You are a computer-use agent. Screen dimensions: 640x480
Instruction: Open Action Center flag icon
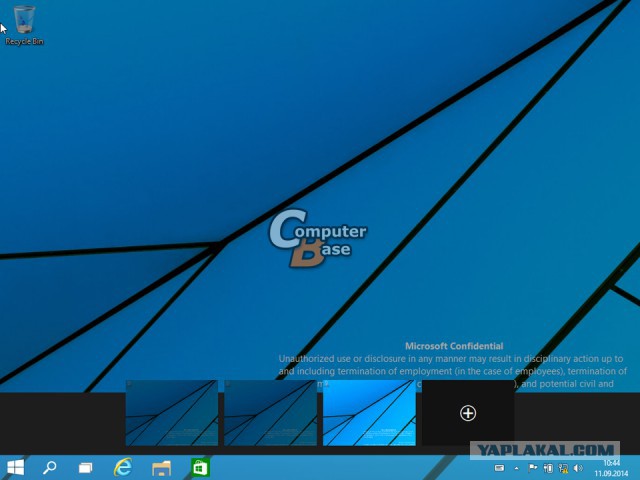tap(533, 468)
